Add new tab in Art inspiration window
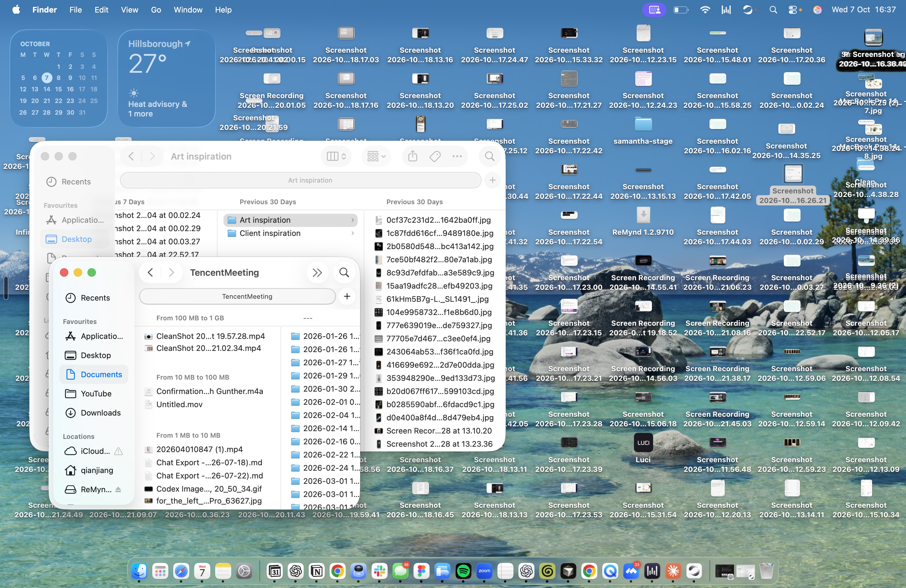This screenshot has height=588, width=906. tap(492, 180)
